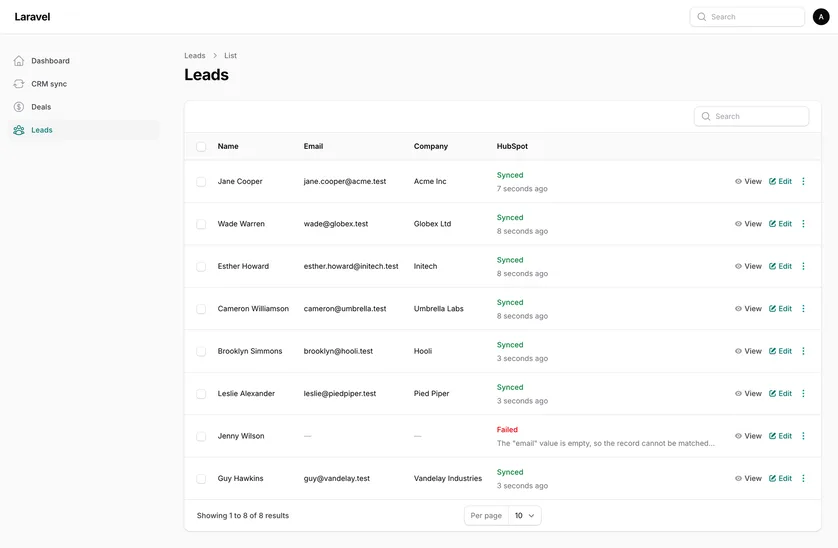Edit Jenny Wilson lead
This screenshot has height=548, width=838.
(780, 436)
